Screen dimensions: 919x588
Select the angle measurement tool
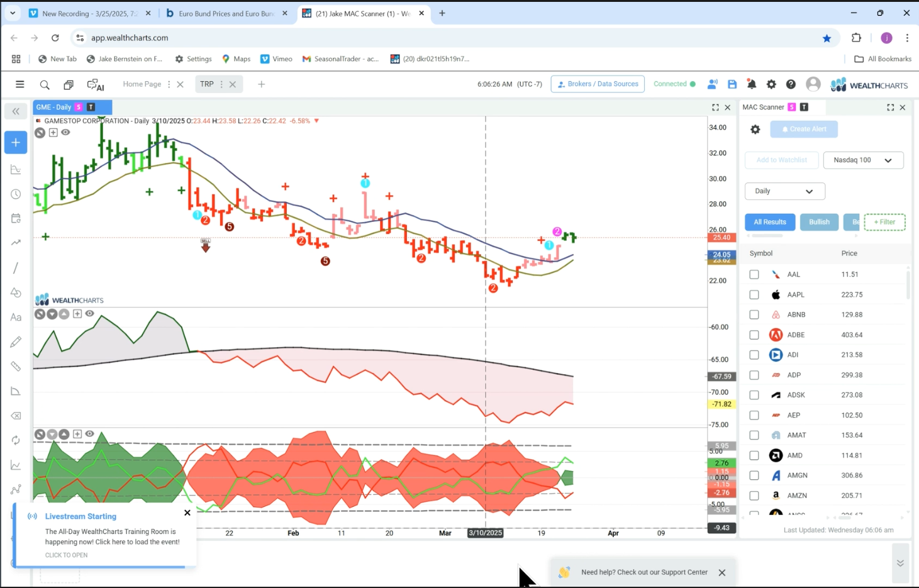click(x=16, y=391)
